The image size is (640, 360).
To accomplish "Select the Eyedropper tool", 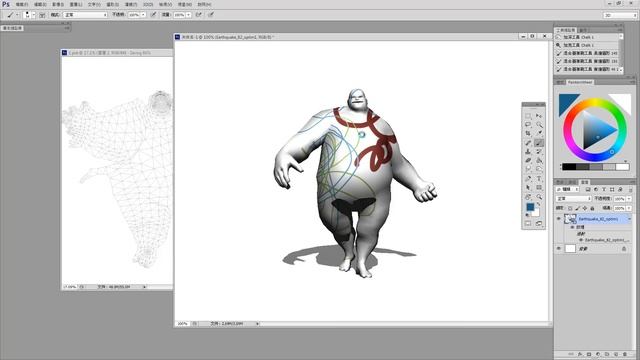I will 540,133.
